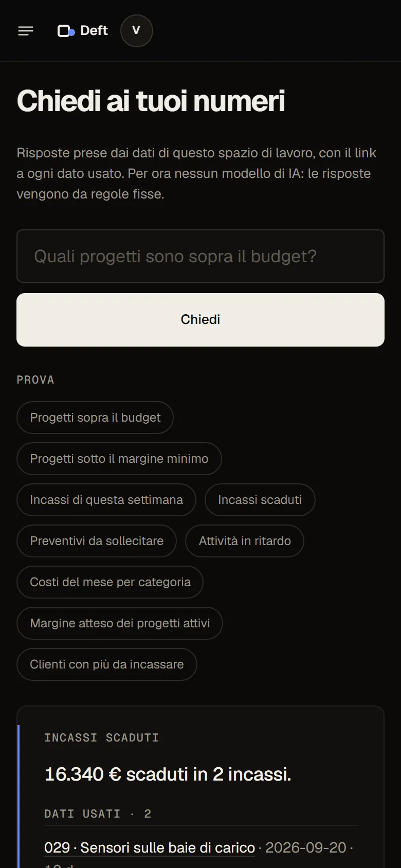Select Attività in ritardo chip
Viewport: 401px width, 868px height.
pyautogui.click(x=245, y=541)
